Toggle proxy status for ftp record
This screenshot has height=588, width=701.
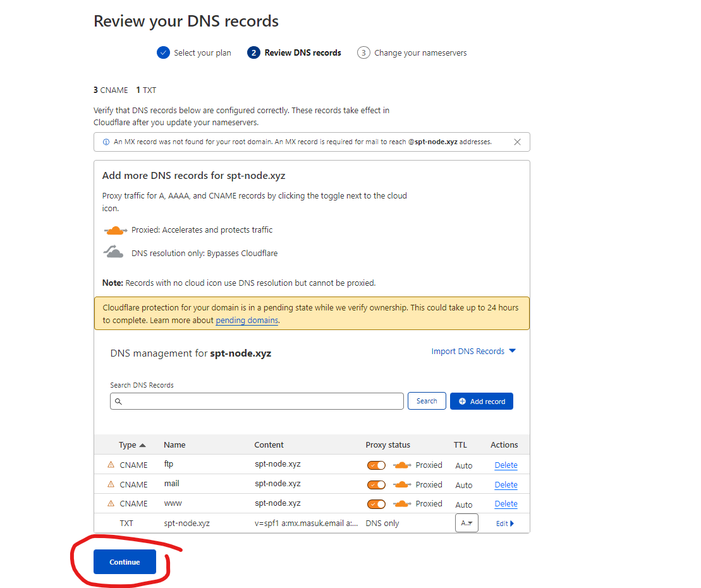(x=376, y=465)
